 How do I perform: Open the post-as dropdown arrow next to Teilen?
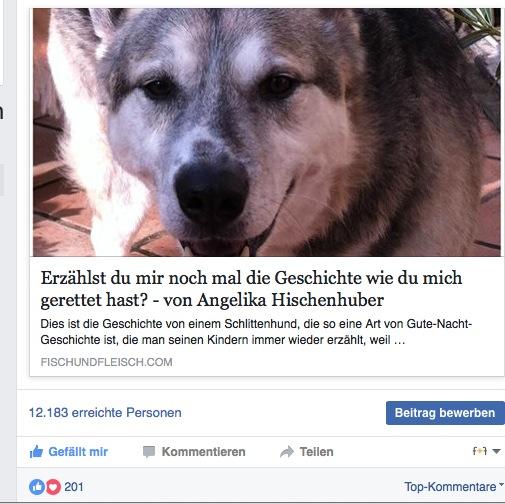tap(496, 451)
